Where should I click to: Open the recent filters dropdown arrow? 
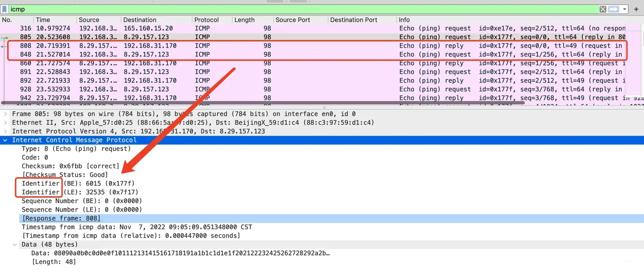coord(624,9)
